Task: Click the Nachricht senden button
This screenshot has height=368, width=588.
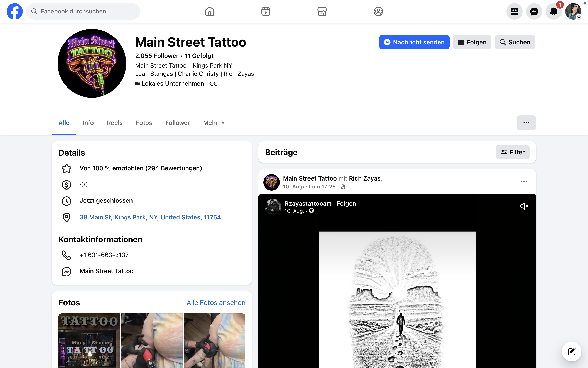Action: (x=414, y=42)
